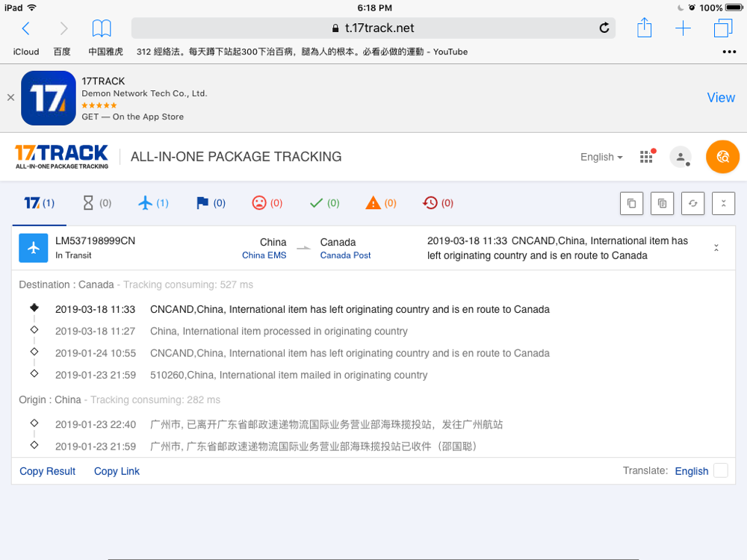Click the 17TRACK site logo

[x=61, y=157]
